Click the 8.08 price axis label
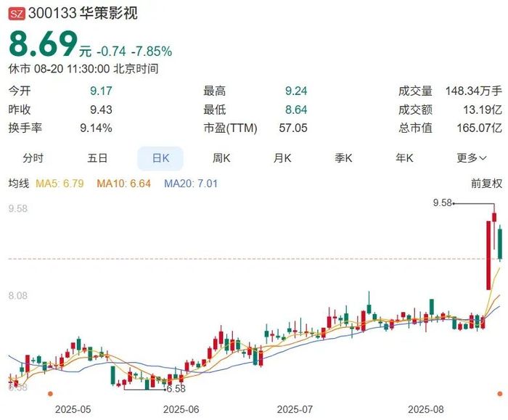 coord(18,296)
